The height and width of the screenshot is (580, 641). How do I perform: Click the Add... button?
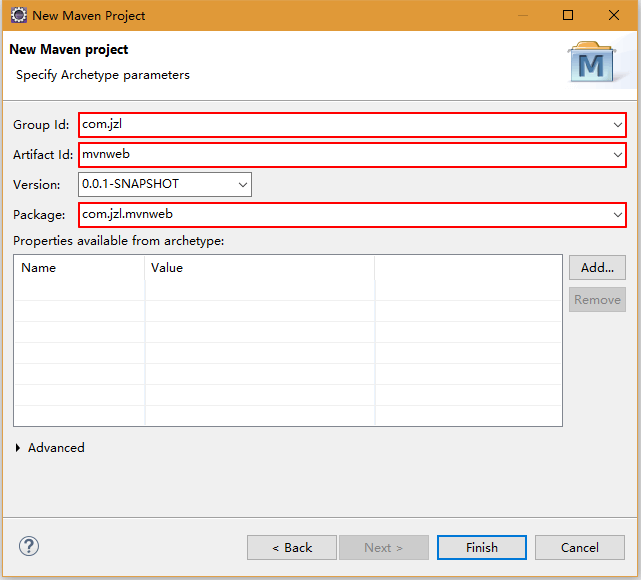597,268
